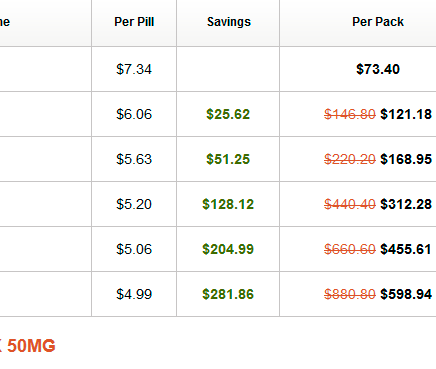Select the $128.12 savings value
Viewport: 436px width, 369px height.
[x=228, y=204]
